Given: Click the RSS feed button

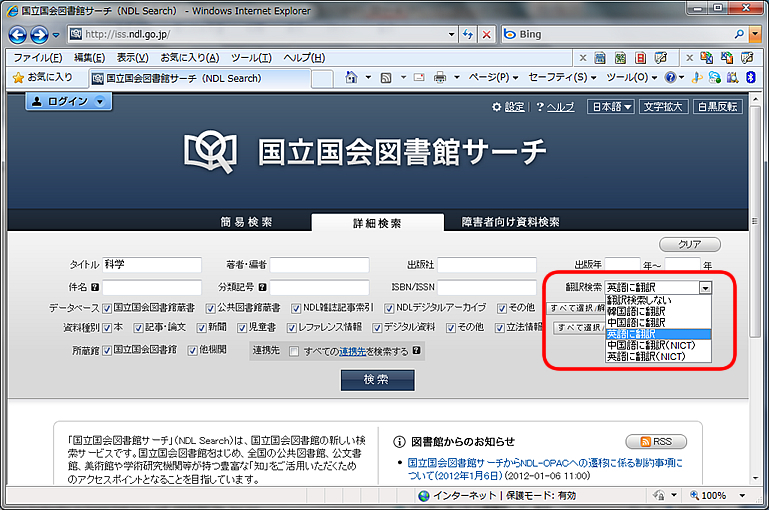Looking at the screenshot, I should [x=655, y=441].
